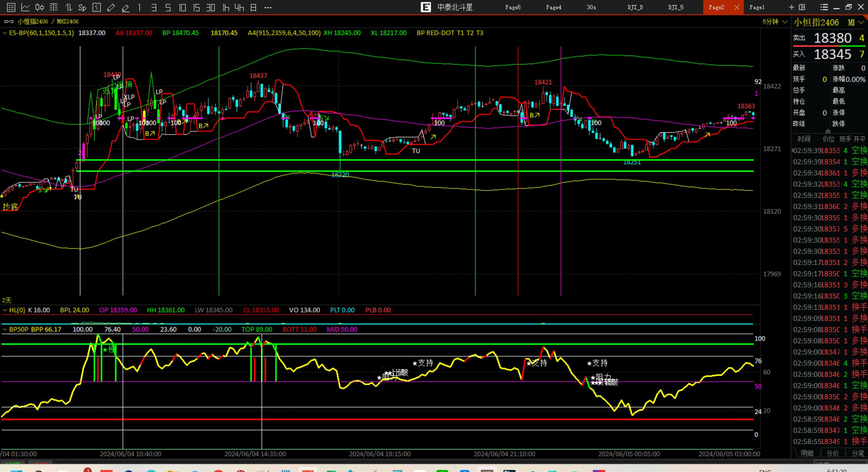Click the 18220 low price label

pos(340,175)
